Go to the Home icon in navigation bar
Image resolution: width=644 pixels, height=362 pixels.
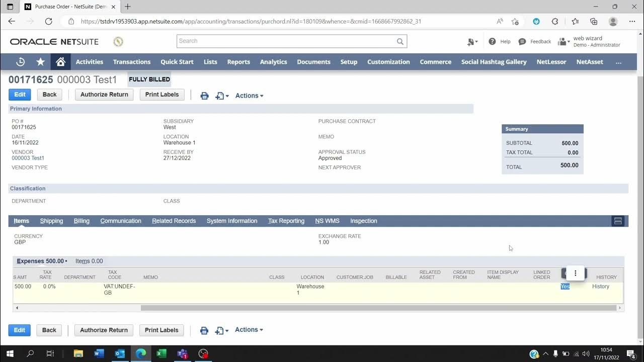coord(61,62)
